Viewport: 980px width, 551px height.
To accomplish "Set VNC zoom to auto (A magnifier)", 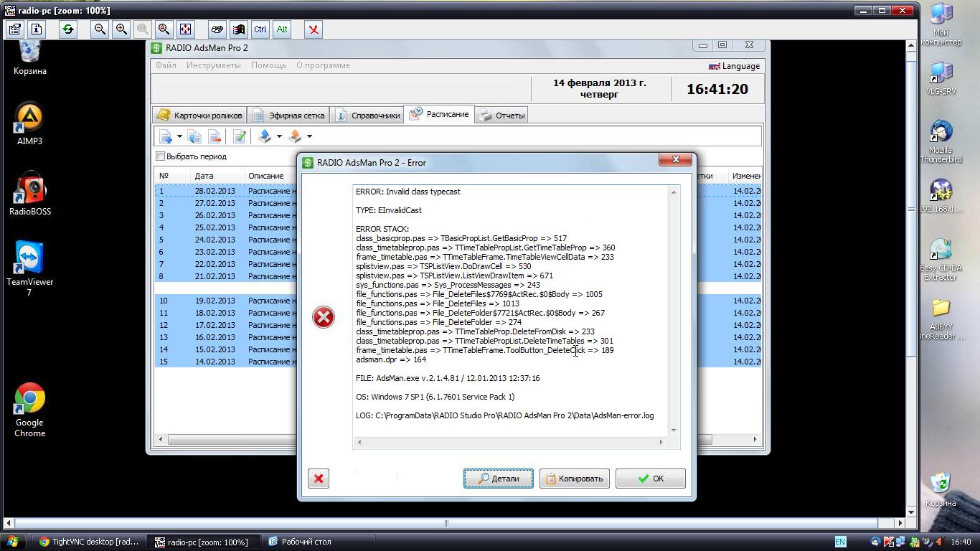I will [164, 29].
